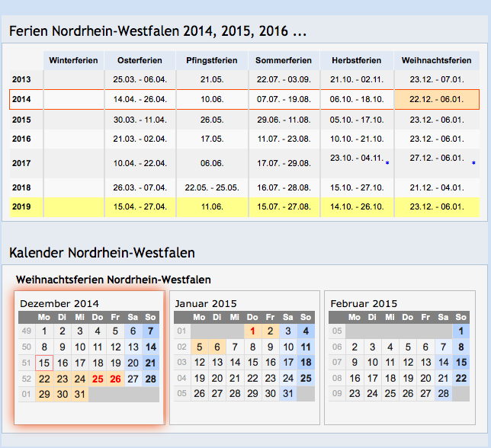Image resolution: width=491 pixels, height=448 pixels.
Task: Click week number 03 in Januar 2015
Action: coord(181,362)
